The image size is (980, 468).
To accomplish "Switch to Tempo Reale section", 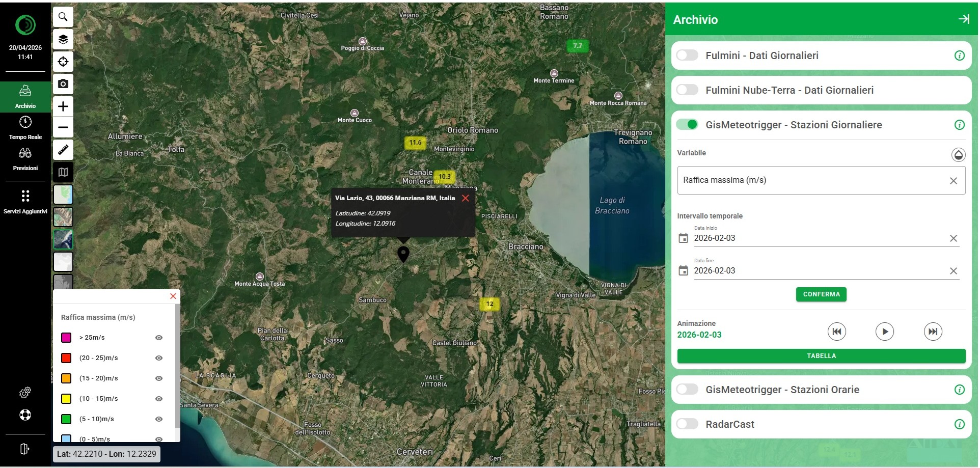I will [x=25, y=127].
